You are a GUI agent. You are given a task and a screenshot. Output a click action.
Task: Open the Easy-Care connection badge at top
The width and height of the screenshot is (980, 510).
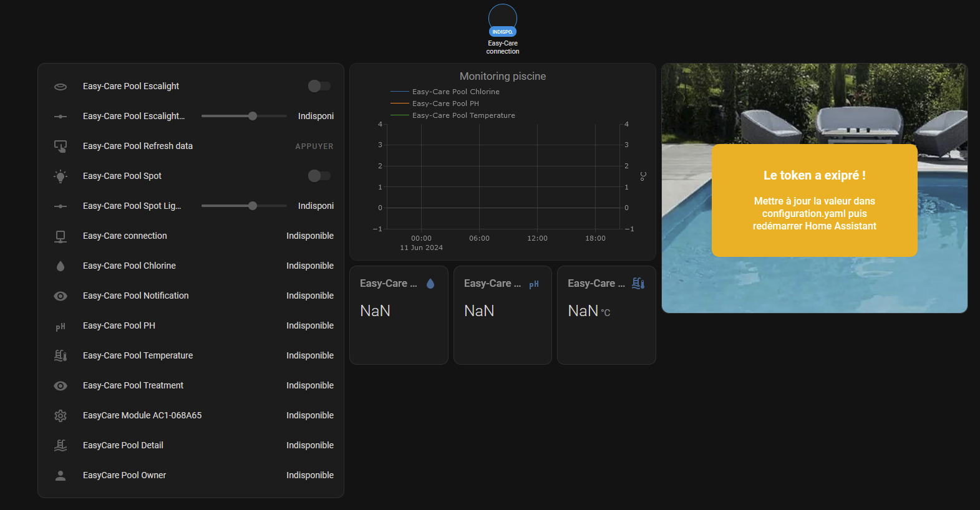pyautogui.click(x=503, y=29)
